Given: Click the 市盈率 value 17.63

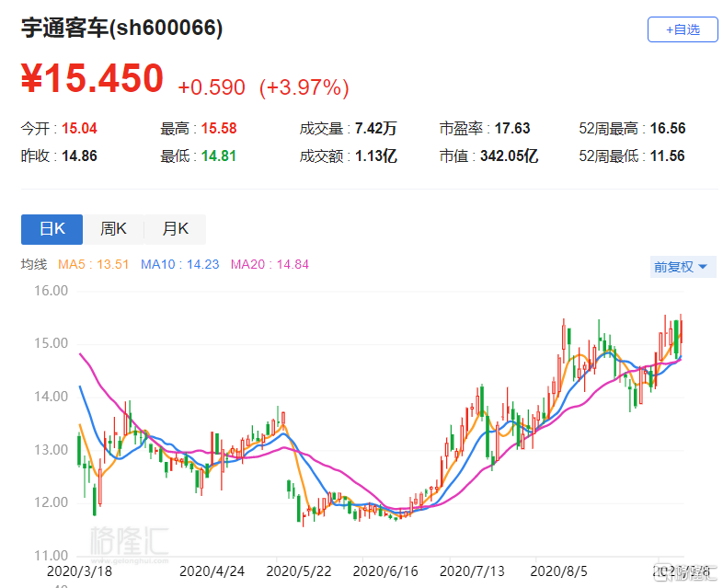Looking at the screenshot, I should 512,128.
